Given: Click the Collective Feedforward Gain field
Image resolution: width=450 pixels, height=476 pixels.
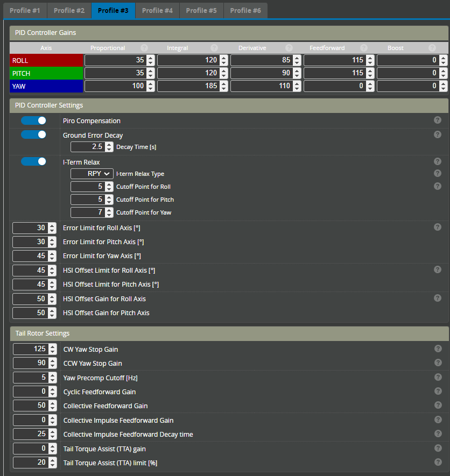Looking at the screenshot, I should pos(30,406).
